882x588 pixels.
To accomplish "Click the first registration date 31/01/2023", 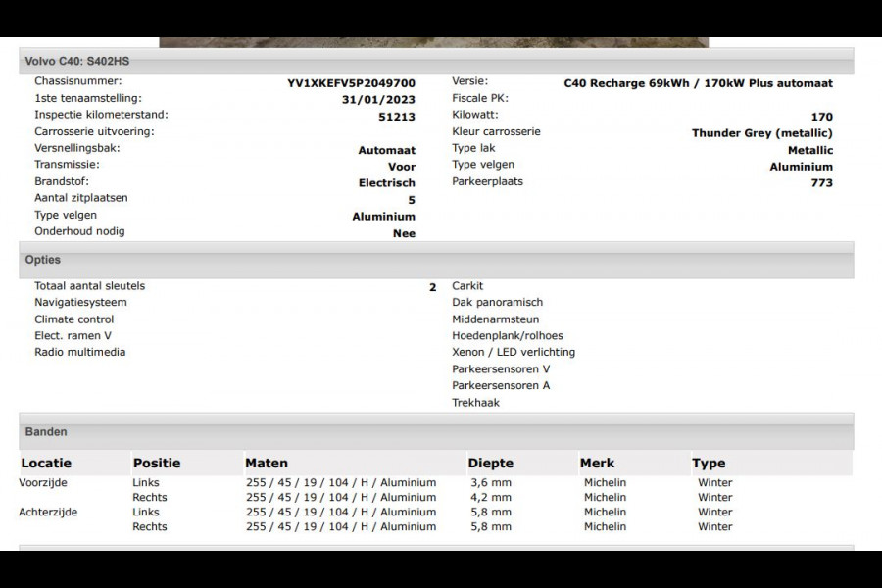I will (378, 100).
